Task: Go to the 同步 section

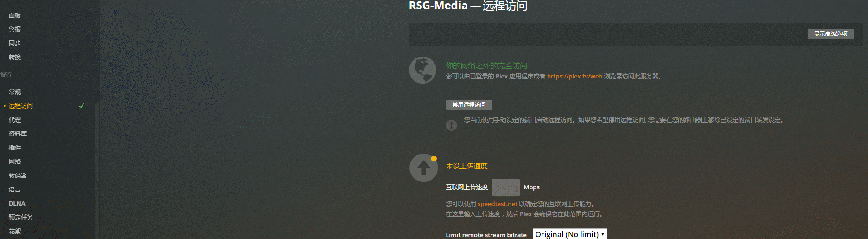Action: (15, 43)
